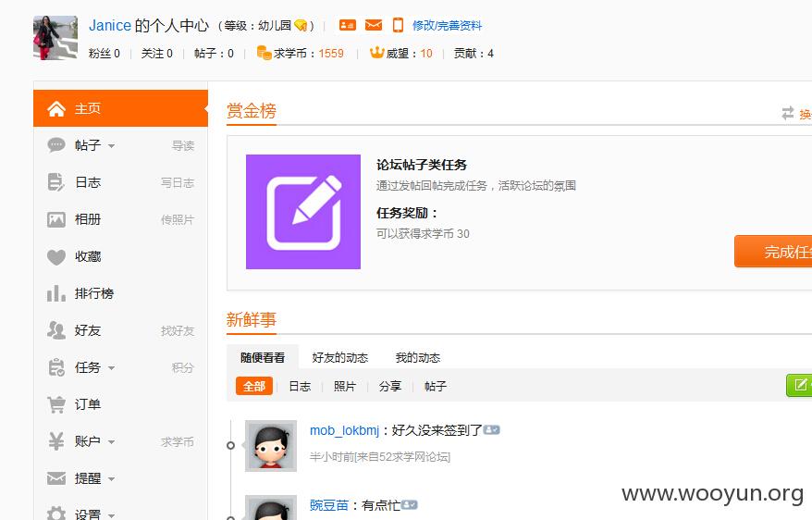Screen dimensions: 812x520
Task: Click the 帖子：0 stat
Action: 214,54
